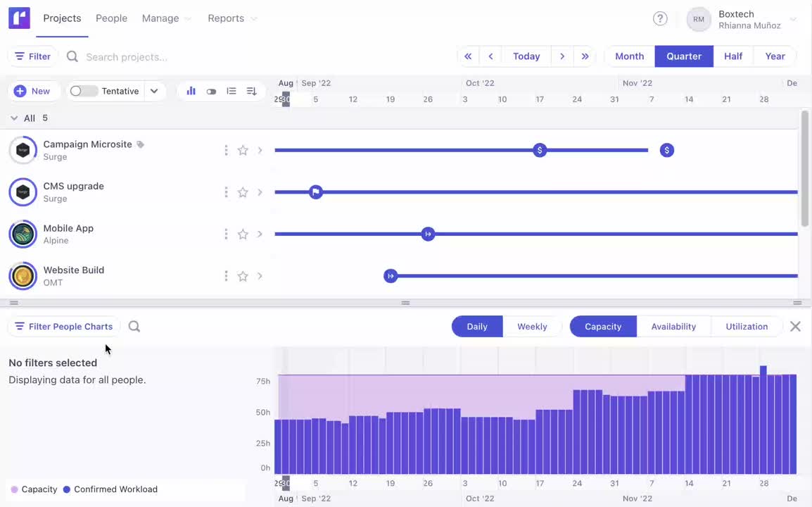Enable the Tentative toggle switch

[84, 91]
